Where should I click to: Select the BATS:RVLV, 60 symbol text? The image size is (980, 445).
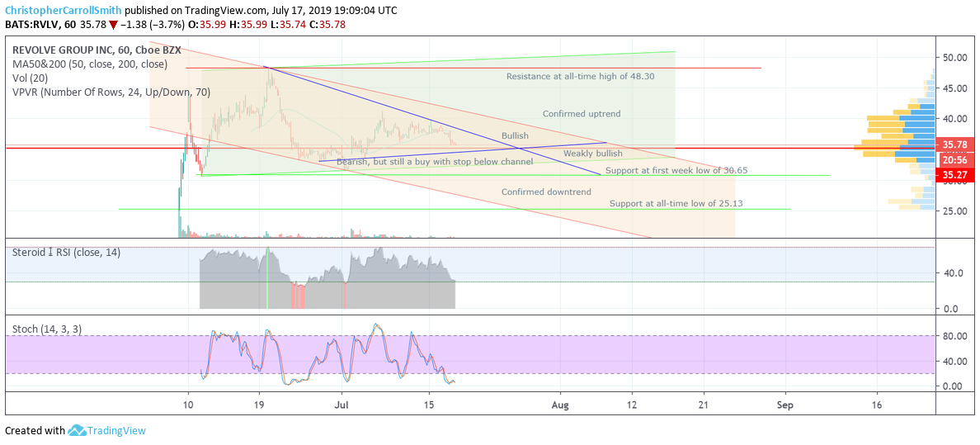tap(39, 25)
